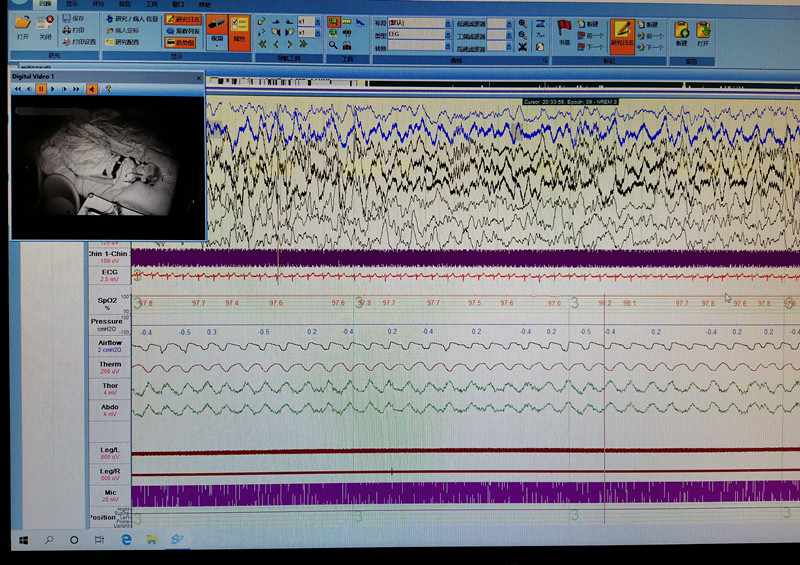Image resolution: width=800 pixels, height=565 pixels.
Task: Toggle the video audio speaker button
Action: (x=92, y=89)
